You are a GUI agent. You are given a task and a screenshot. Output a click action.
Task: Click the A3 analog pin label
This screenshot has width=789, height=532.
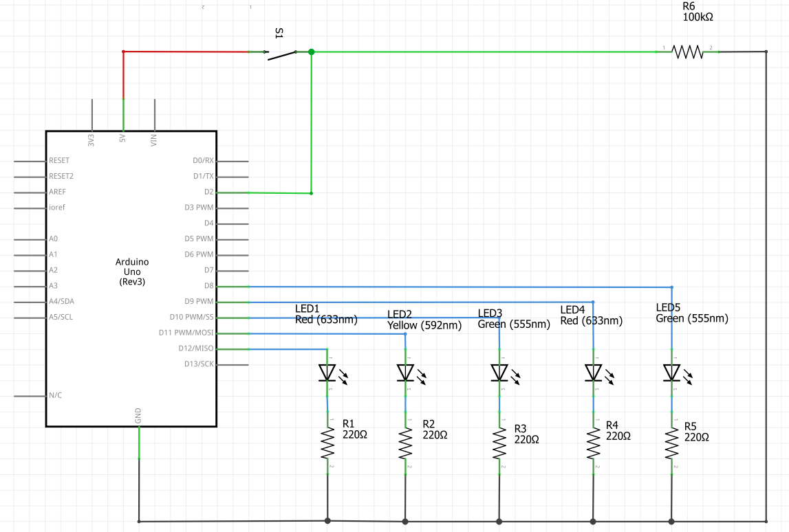[x=54, y=286]
